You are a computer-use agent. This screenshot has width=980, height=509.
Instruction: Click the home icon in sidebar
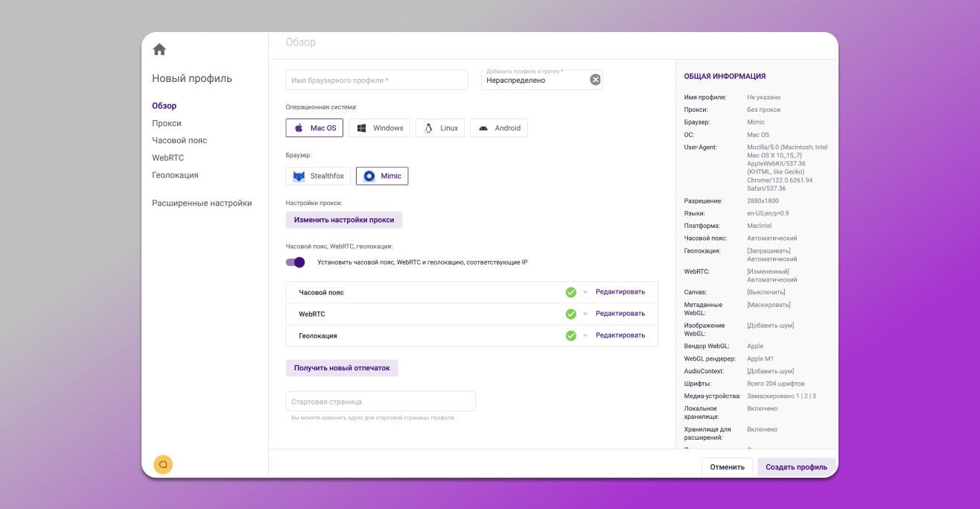(x=159, y=50)
